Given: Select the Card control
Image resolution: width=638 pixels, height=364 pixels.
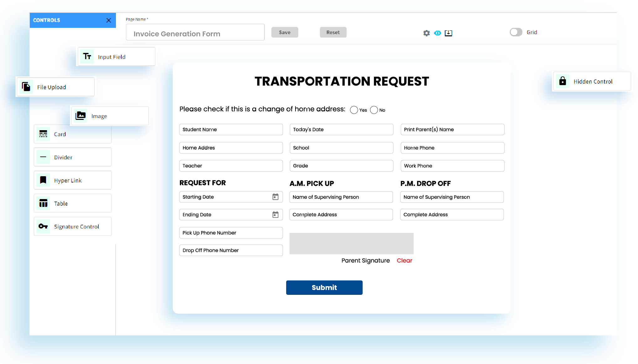Looking at the screenshot, I should pos(72,134).
